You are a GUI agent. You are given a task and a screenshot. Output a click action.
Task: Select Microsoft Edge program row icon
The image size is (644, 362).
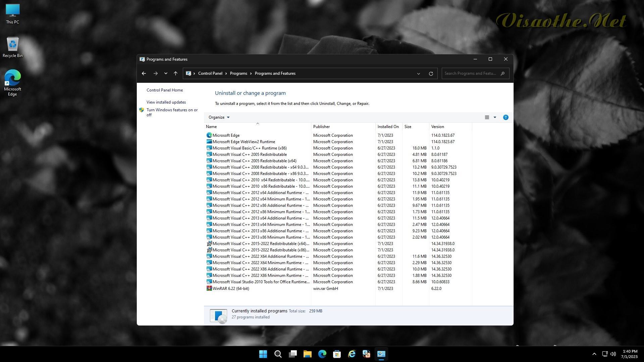click(209, 135)
